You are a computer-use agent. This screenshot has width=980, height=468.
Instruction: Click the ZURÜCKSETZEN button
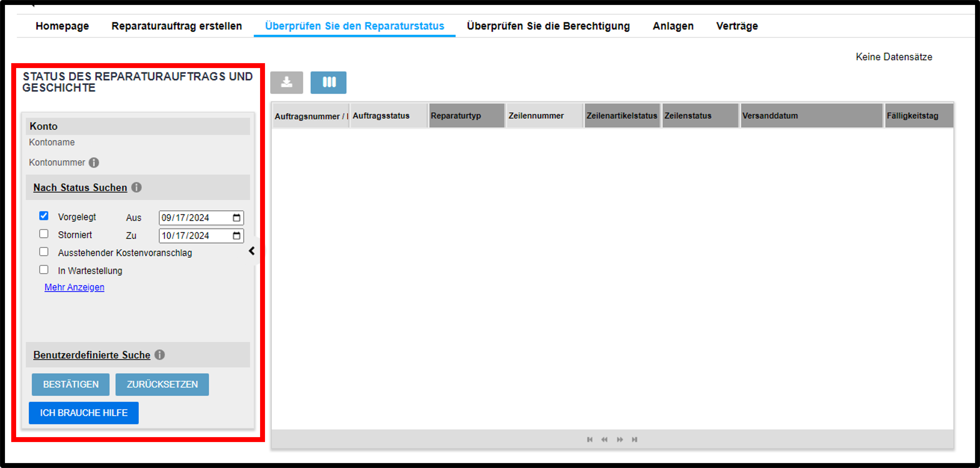[x=162, y=384]
